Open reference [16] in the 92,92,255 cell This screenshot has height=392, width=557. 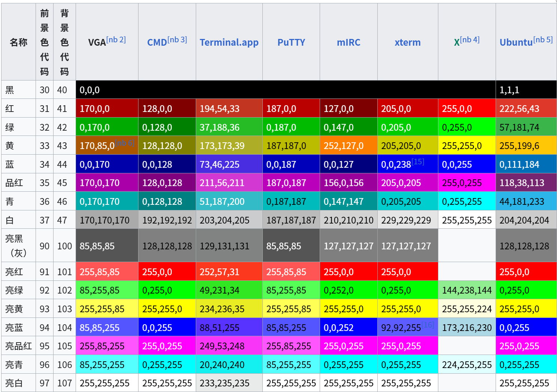[x=428, y=325]
